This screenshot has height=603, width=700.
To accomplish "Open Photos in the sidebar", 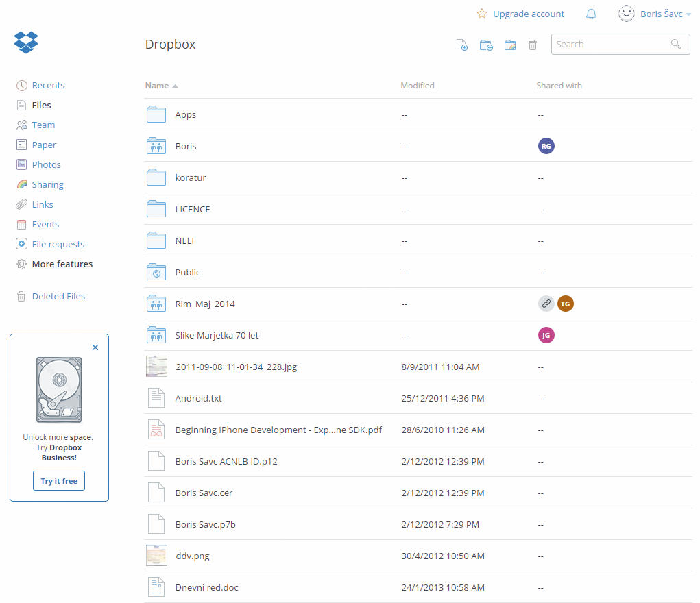I will click(x=47, y=164).
